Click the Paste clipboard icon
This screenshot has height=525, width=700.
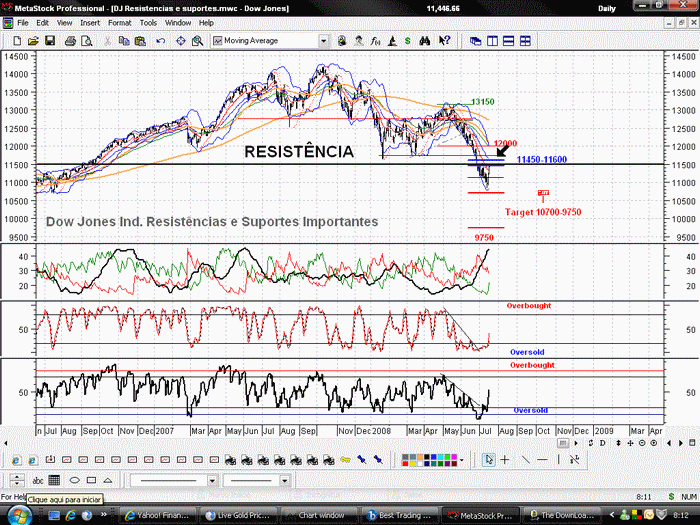coord(140,41)
